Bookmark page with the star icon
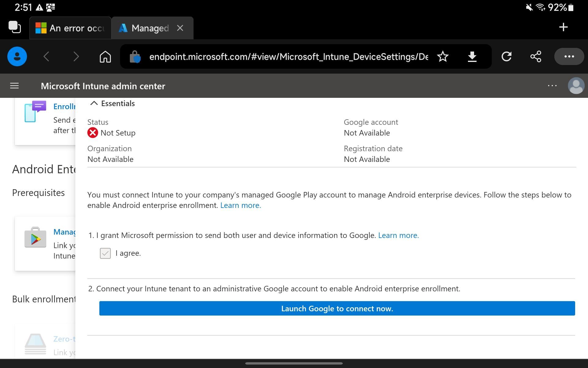This screenshot has width=588, height=368. point(443,56)
